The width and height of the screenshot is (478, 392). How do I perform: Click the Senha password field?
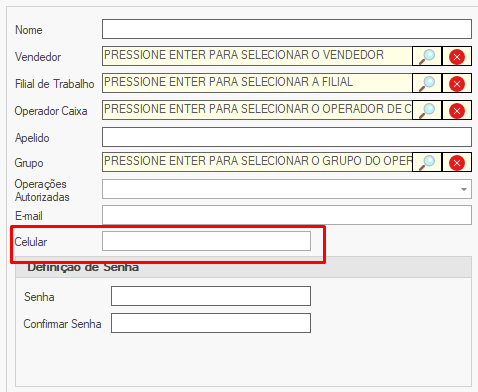tap(211, 296)
